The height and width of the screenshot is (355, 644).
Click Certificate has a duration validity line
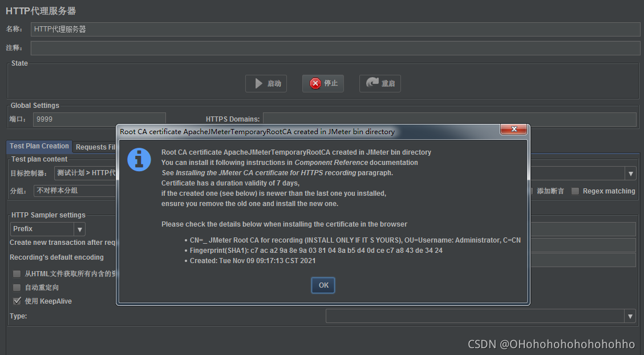point(230,183)
